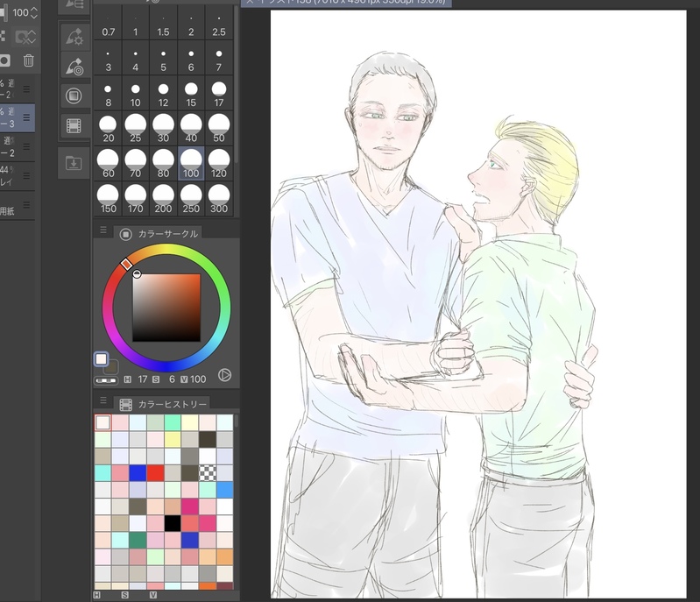The height and width of the screenshot is (602, 700).
Task: Click the canvas document title tab
Action: (x=346, y=3)
